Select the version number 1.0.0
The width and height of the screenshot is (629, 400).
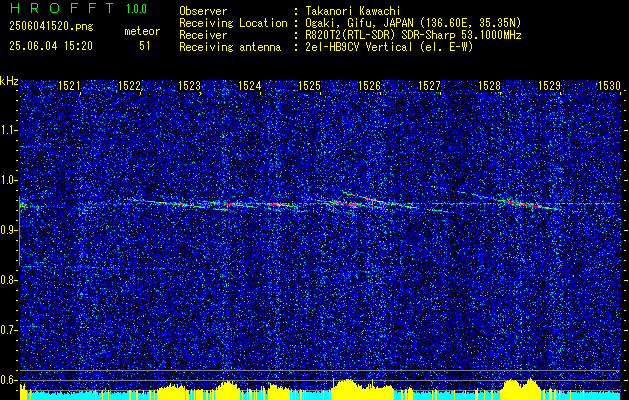(x=136, y=8)
